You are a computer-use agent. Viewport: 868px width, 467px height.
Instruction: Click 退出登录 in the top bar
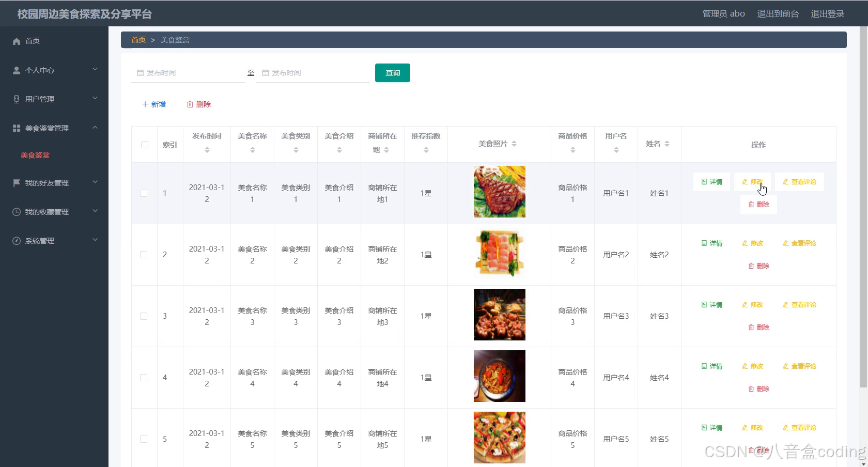coord(828,14)
